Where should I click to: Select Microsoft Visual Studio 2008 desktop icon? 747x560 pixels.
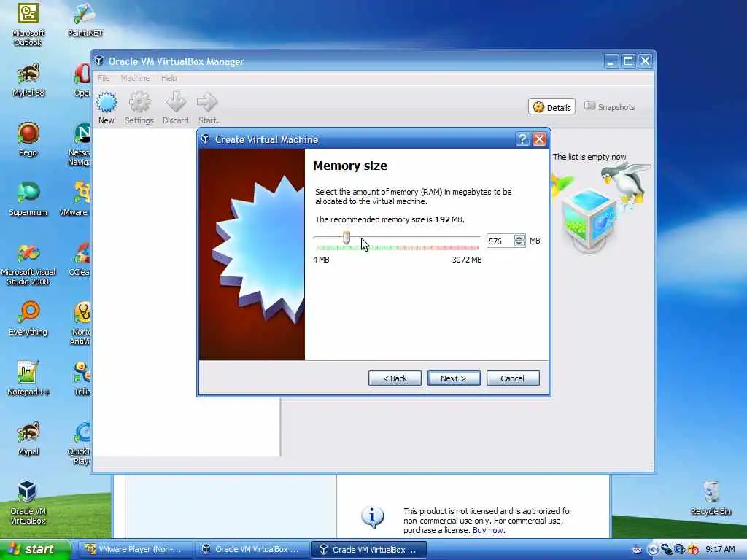click(x=28, y=264)
